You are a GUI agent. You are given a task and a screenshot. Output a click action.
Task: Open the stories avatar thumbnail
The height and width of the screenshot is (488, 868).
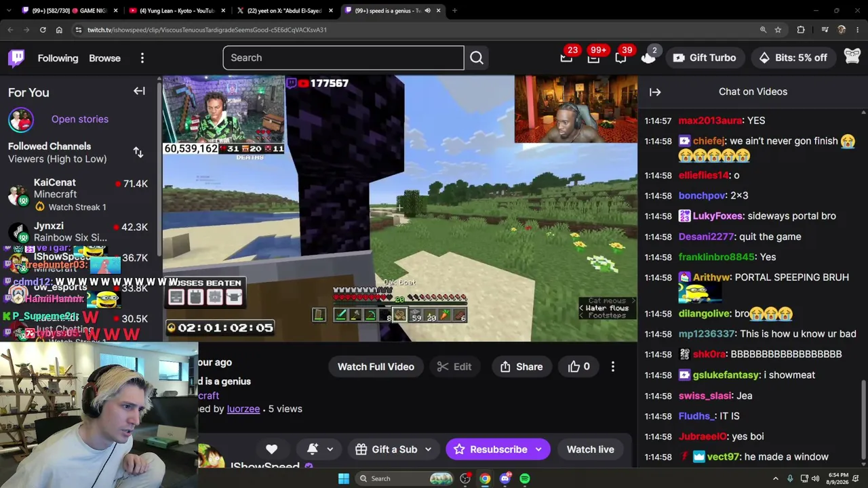[21, 119]
